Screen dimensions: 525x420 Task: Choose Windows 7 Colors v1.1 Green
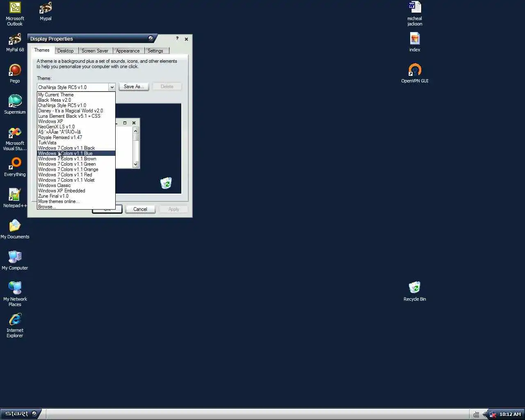tap(76, 164)
